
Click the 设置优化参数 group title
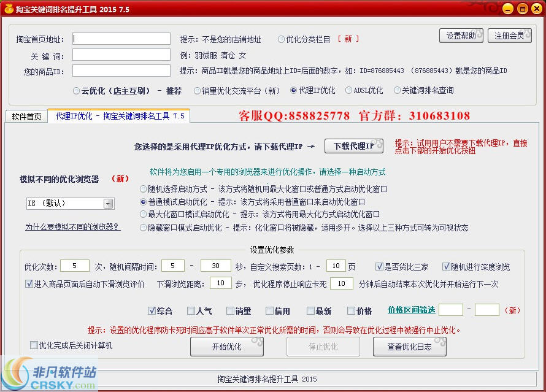pyautogui.click(x=272, y=250)
